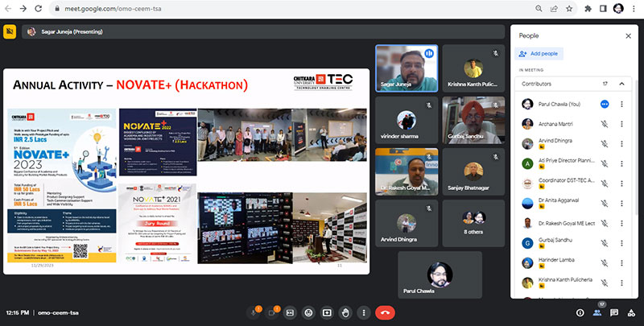The height and width of the screenshot is (326, 644).
Task: Open more options beside Archana Mantri
Action: click(x=621, y=124)
